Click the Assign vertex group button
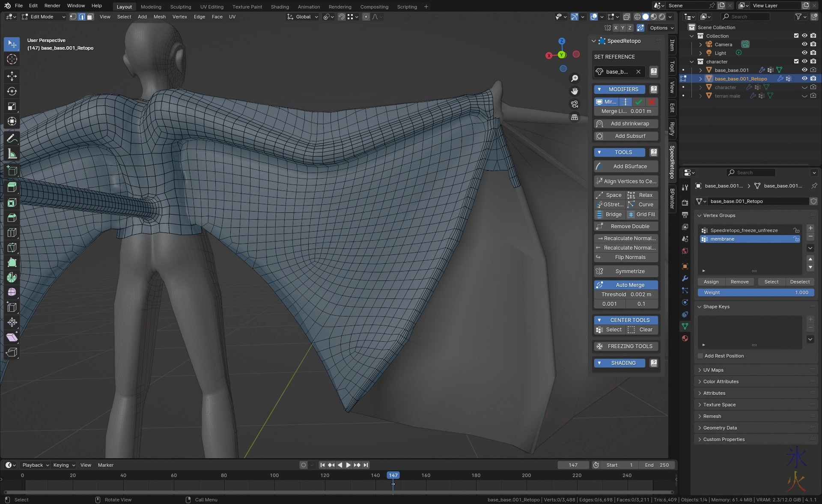The height and width of the screenshot is (504, 822). tap(711, 282)
